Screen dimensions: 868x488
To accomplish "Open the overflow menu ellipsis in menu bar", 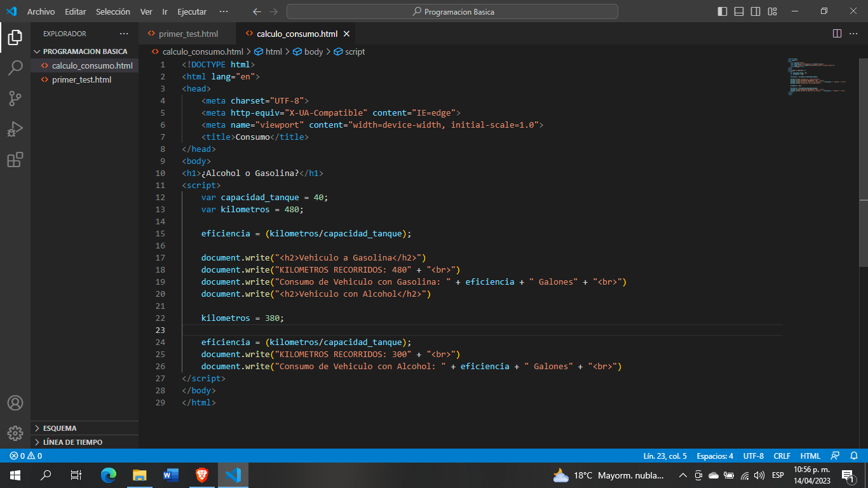I will tap(223, 11).
